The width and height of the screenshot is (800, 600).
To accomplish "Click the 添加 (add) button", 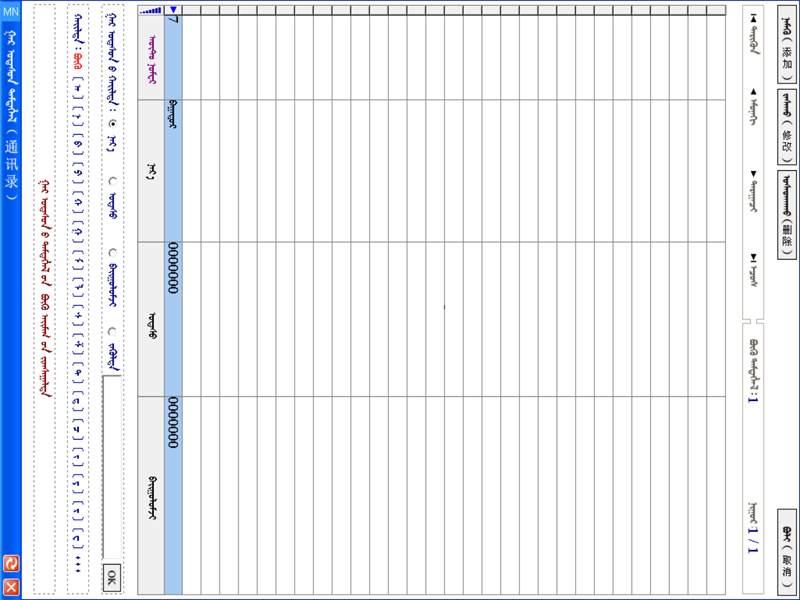I will pyautogui.click(x=787, y=44).
